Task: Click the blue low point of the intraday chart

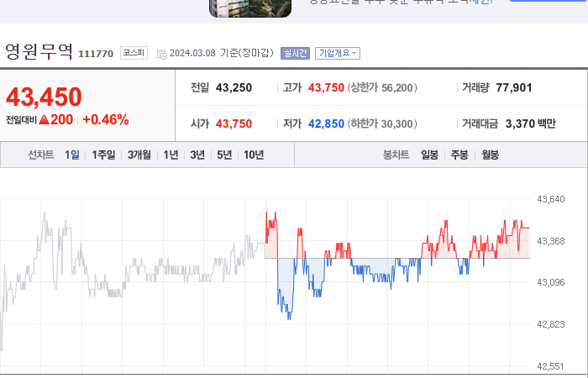Action: 289,318
